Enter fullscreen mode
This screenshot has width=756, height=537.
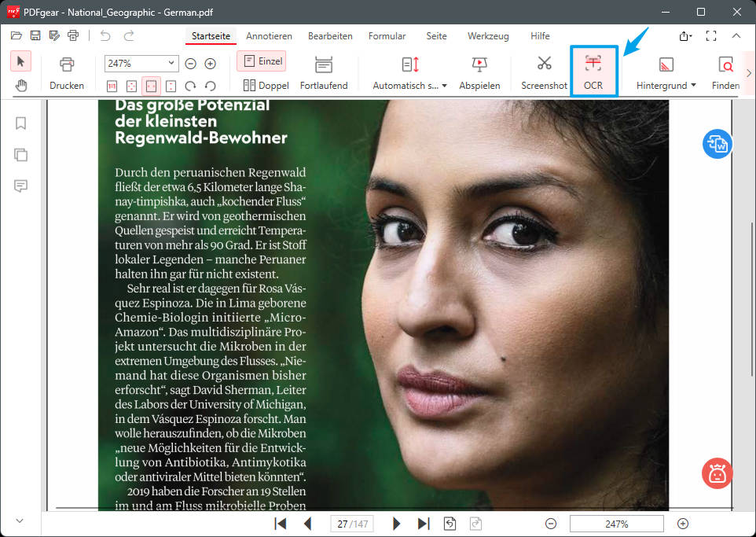710,35
